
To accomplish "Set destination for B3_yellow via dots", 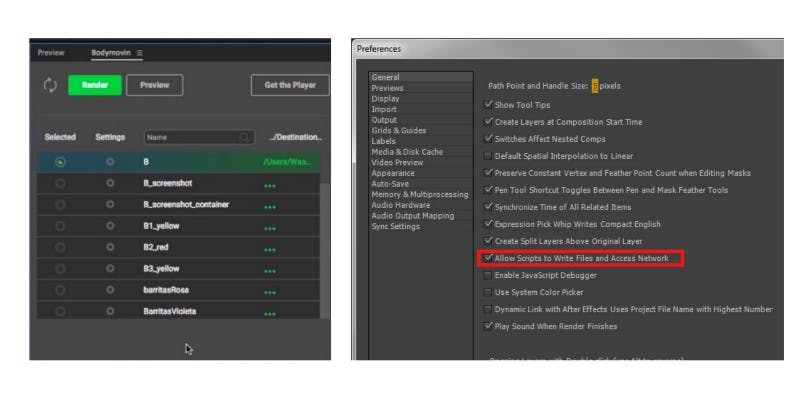I will (x=270, y=271).
